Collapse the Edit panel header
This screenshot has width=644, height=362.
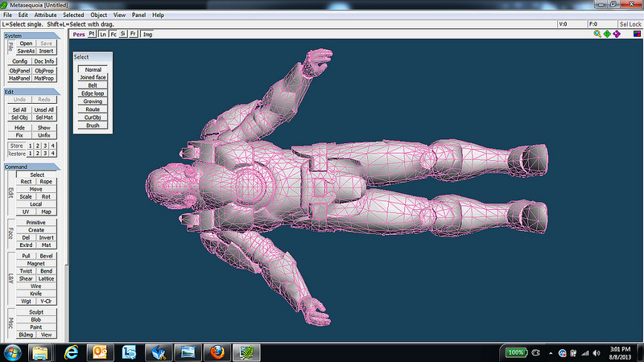click(32, 92)
